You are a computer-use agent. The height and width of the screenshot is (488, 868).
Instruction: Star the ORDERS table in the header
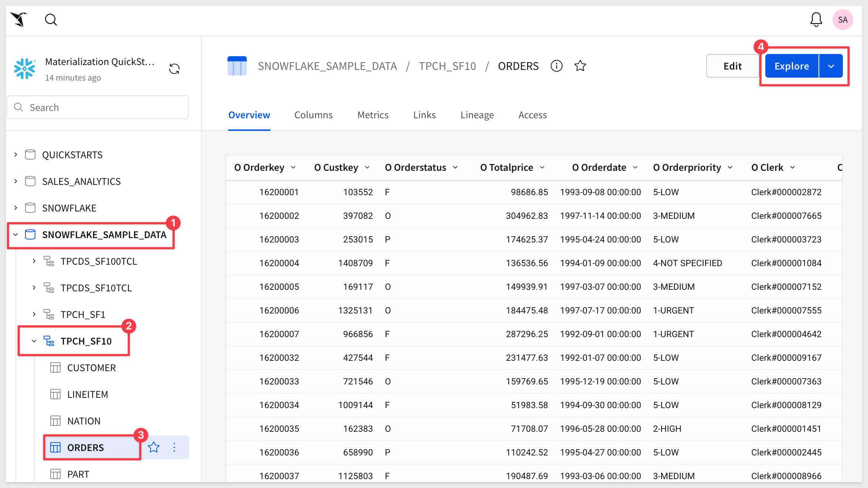tap(580, 66)
